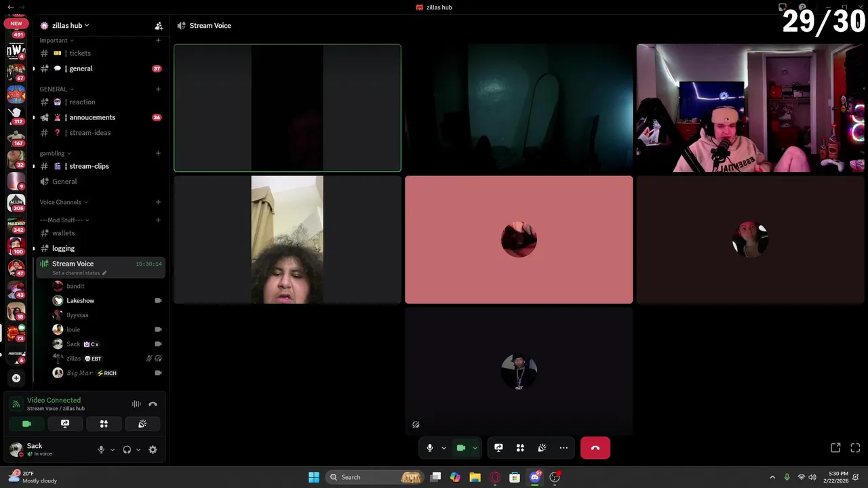Open input device options arrow in user panel
Image resolution: width=868 pixels, height=488 pixels.
pyautogui.click(x=113, y=449)
